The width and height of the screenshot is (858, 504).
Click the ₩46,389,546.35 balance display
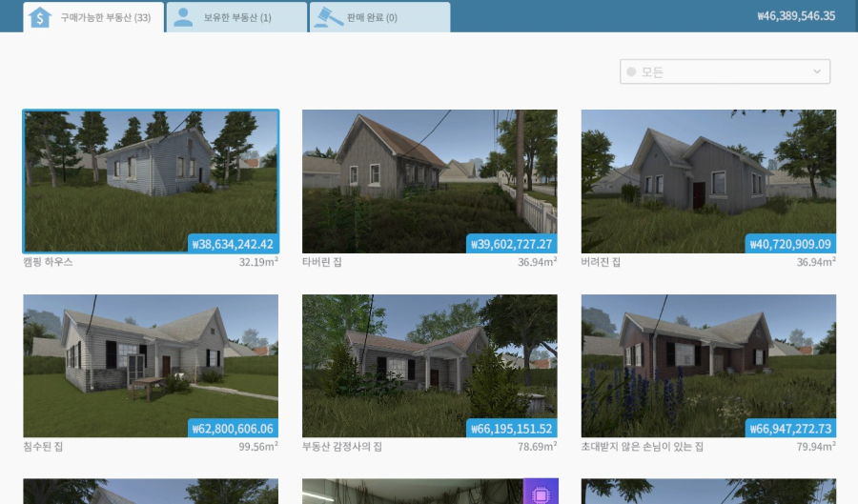(x=796, y=16)
